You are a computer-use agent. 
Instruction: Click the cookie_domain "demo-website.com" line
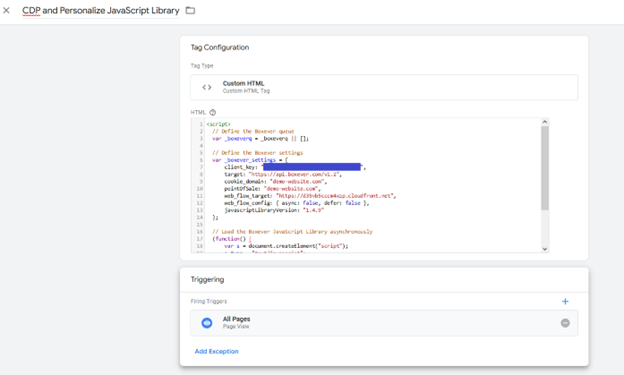(275, 182)
